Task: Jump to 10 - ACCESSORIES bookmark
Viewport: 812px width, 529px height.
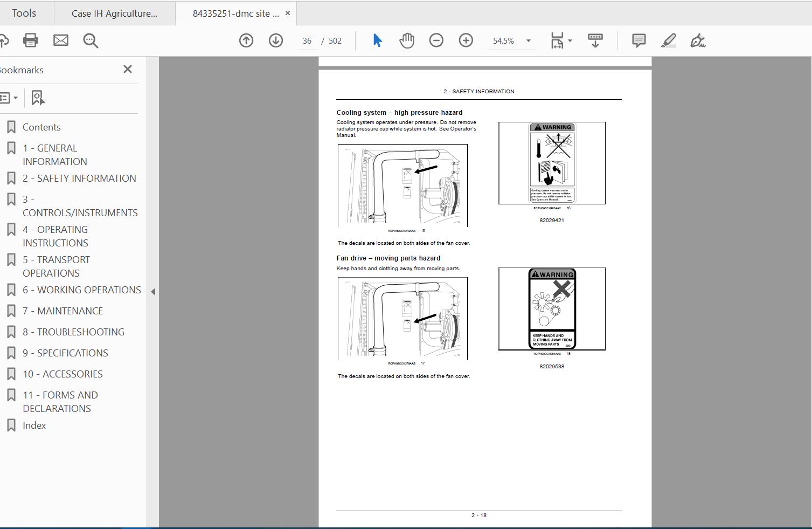Action: (x=63, y=374)
